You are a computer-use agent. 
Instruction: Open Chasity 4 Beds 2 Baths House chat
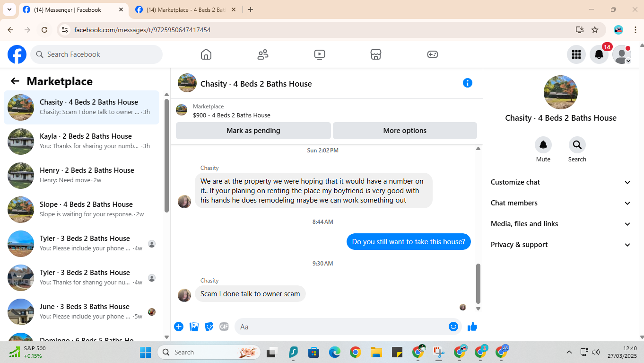tap(81, 107)
